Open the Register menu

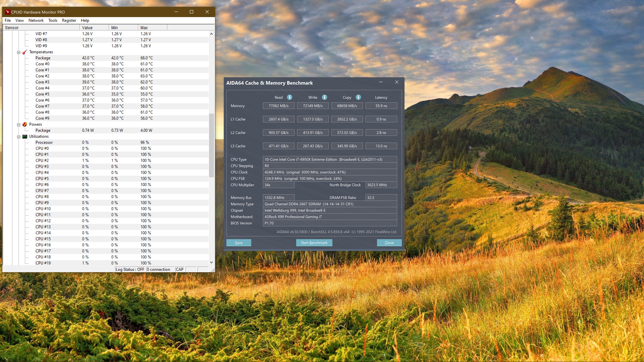(69, 20)
